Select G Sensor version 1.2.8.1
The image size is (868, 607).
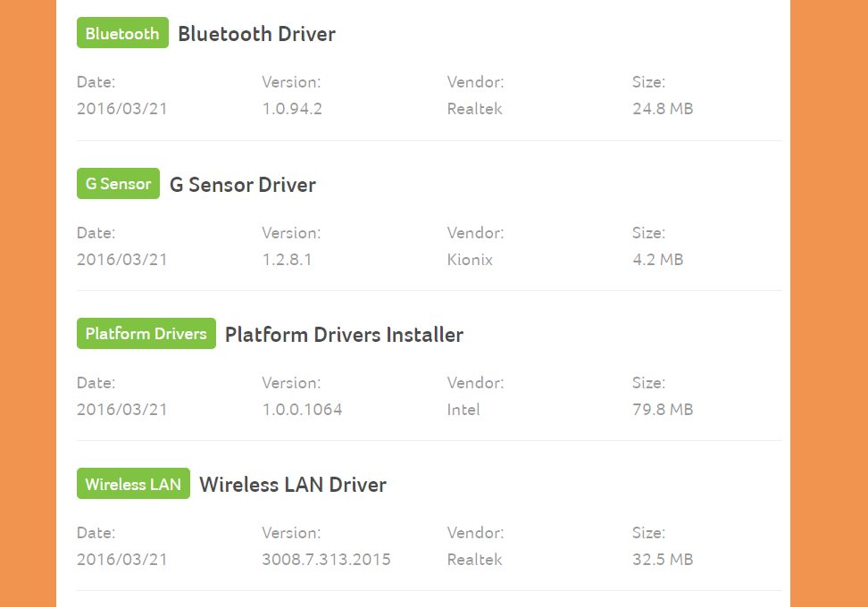(x=287, y=260)
